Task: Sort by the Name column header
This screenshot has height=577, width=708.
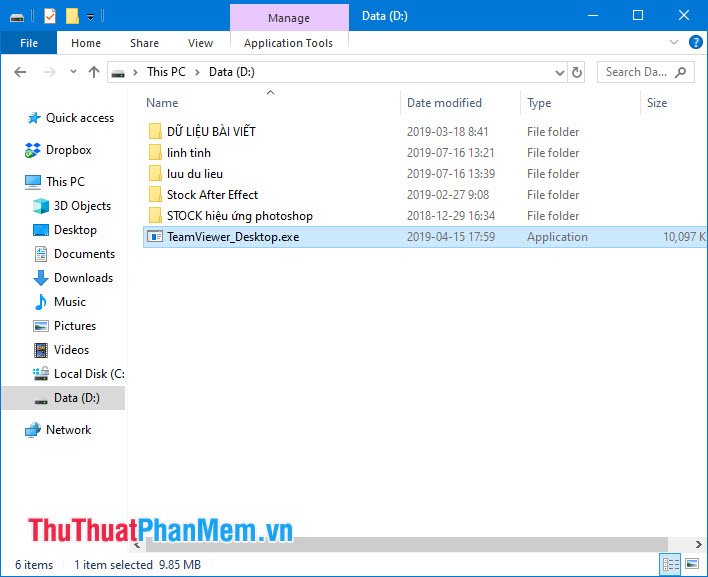Action: pyautogui.click(x=271, y=103)
